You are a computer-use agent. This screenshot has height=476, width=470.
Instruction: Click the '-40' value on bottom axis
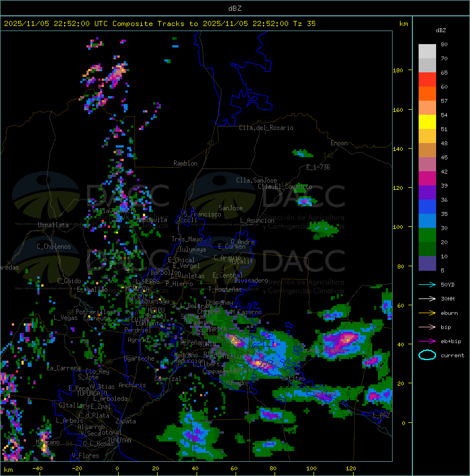click(37, 469)
